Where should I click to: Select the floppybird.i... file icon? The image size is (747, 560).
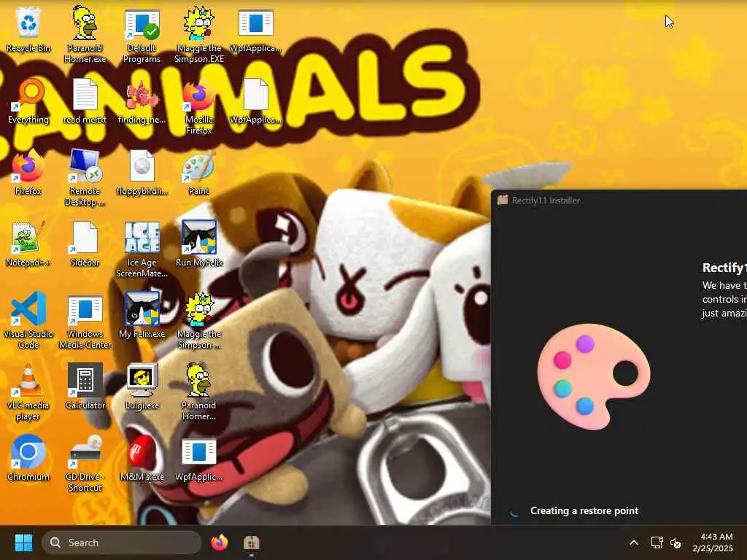pos(142,172)
